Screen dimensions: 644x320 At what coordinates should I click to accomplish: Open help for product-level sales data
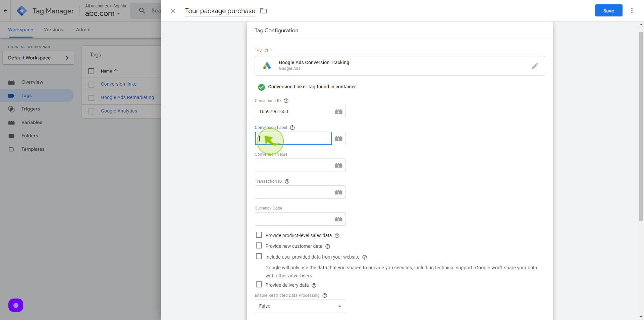(337, 236)
